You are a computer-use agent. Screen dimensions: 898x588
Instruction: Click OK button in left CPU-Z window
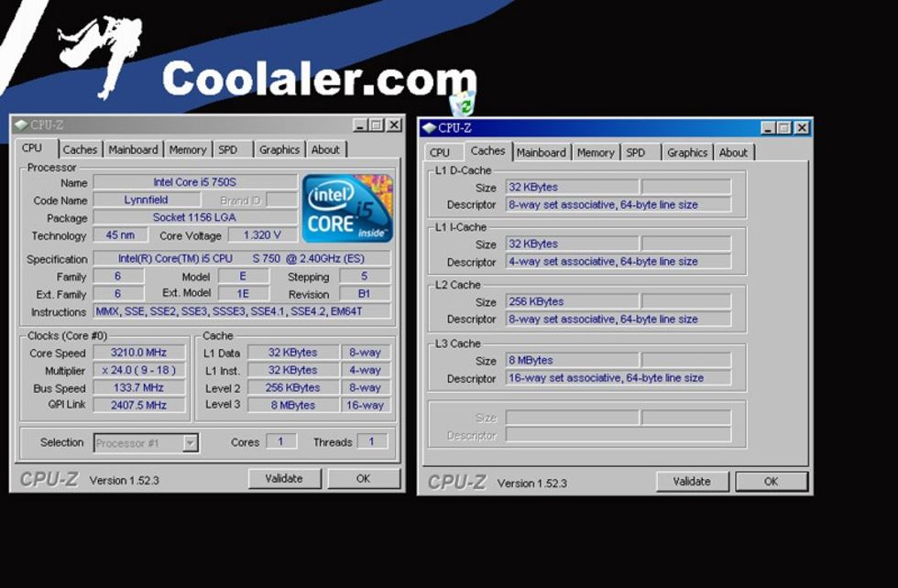click(363, 479)
